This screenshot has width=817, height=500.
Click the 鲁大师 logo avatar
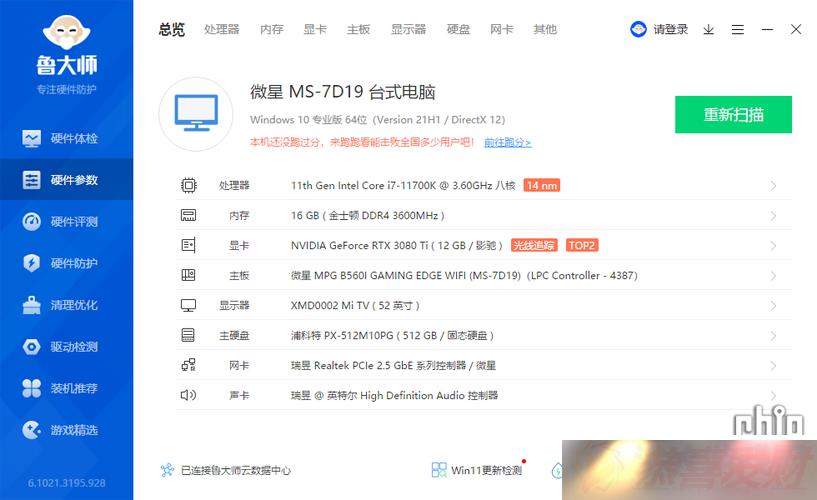point(67,32)
